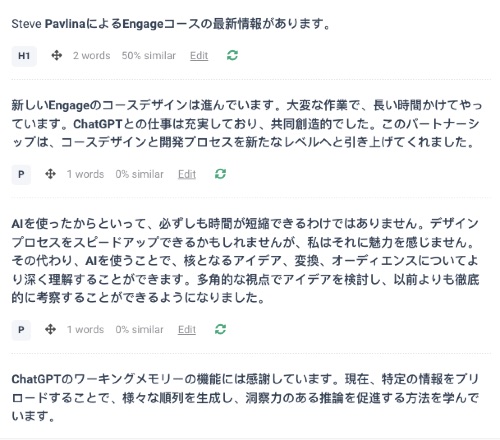This screenshot has height=440, width=500.
Task: Open the Edit link under the AIを使ったから paragraph
Action: (187, 330)
